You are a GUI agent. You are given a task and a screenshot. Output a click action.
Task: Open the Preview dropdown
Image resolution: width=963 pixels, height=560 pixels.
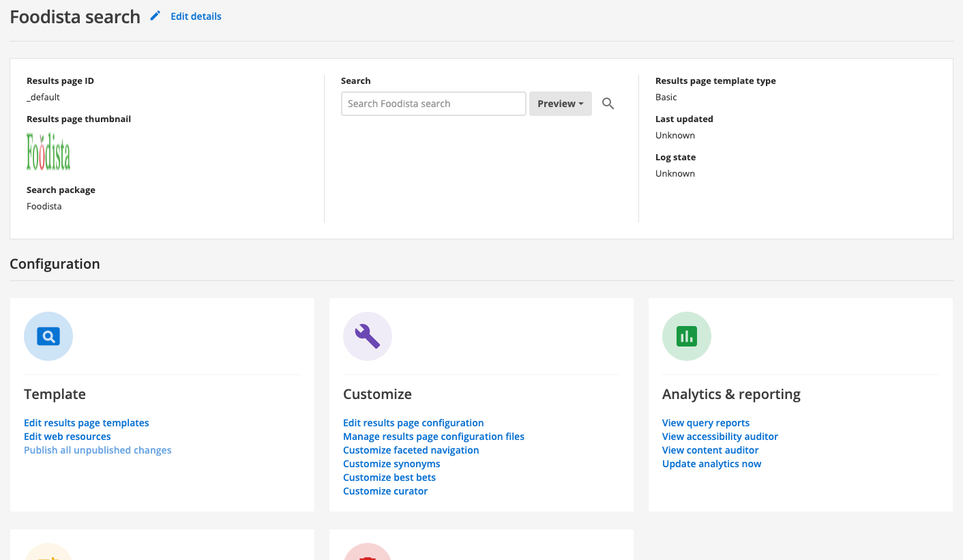pyautogui.click(x=560, y=104)
